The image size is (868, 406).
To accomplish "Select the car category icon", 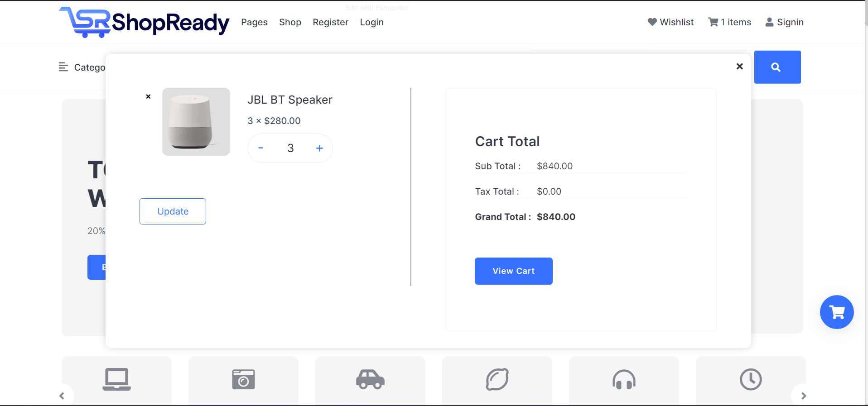I will pyautogui.click(x=371, y=379).
